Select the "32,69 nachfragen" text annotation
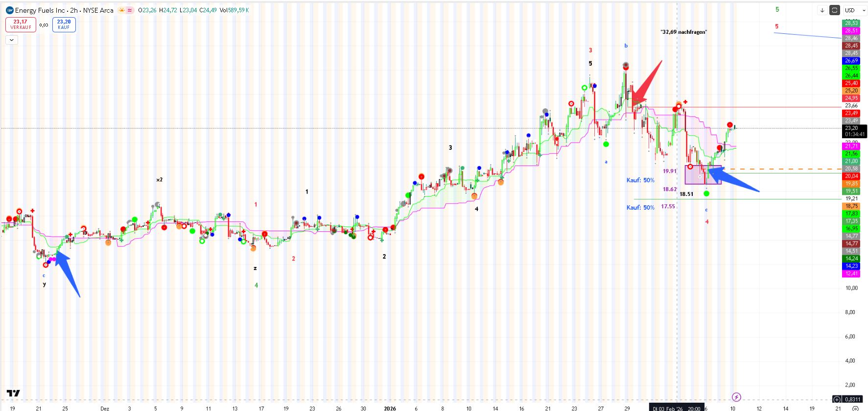The width and height of the screenshot is (868, 411). [683, 32]
